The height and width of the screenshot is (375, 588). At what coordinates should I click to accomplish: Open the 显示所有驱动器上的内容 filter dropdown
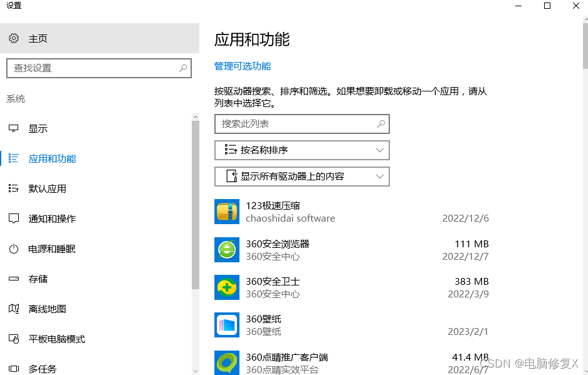[x=302, y=177]
